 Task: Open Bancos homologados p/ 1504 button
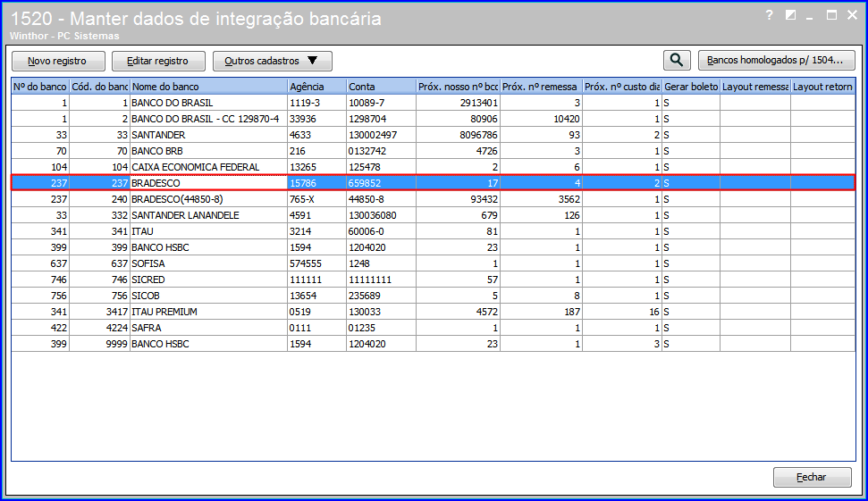click(777, 60)
